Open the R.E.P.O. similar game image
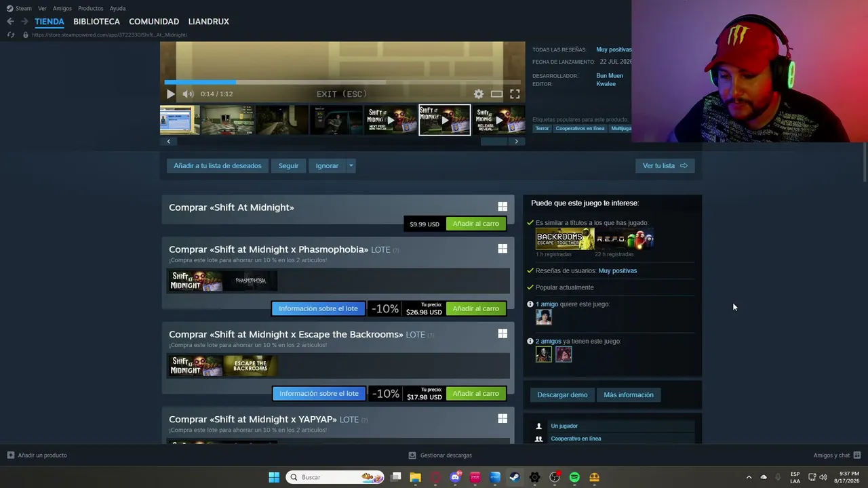Viewport: 868px width, 488px height. [x=625, y=239]
